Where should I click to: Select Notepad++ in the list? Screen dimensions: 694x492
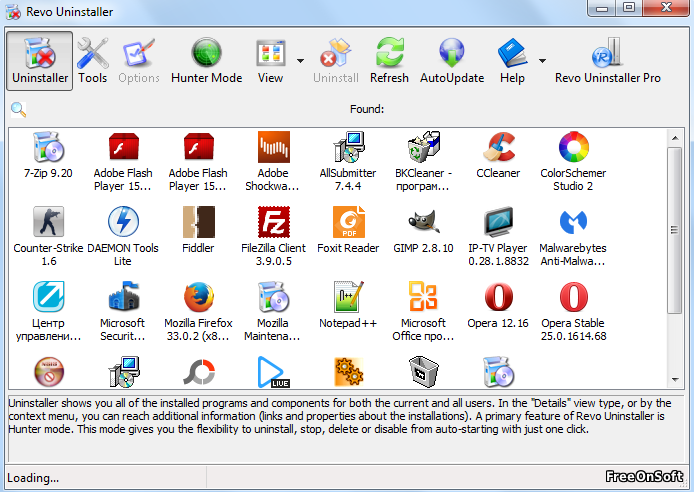click(x=348, y=305)
